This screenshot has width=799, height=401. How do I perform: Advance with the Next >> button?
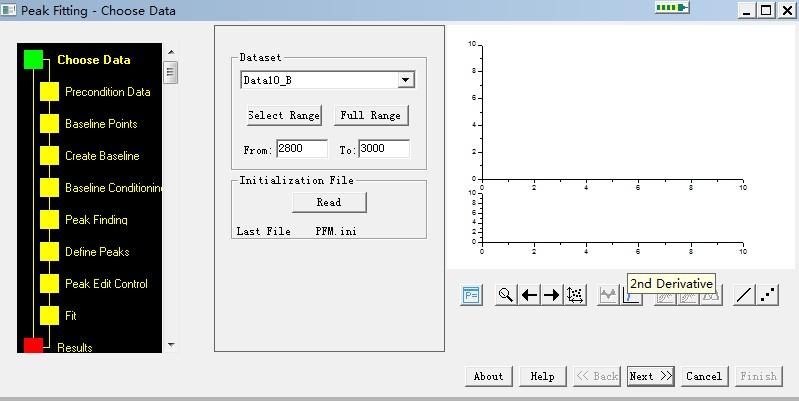pyautogui.click(x=651, y=377)
